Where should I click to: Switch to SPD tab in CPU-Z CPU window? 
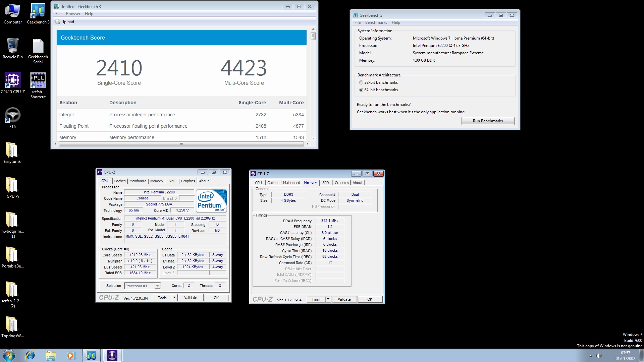point(172,181)
